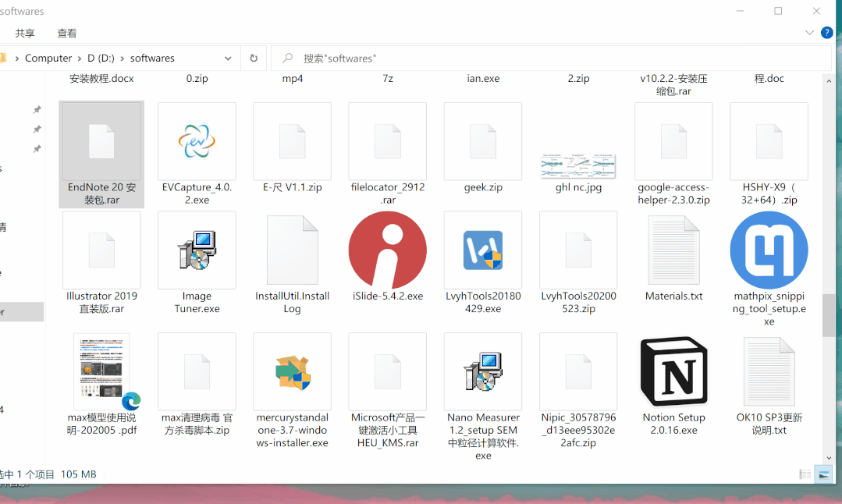Open the ghl nc.jpg image thumbnail
The image size is (842, 504).
pyautogui.click(x=578, y=166)
